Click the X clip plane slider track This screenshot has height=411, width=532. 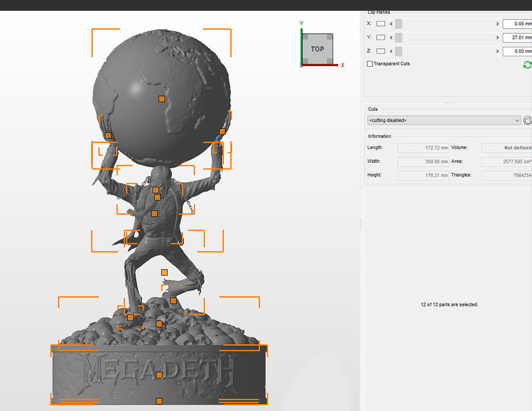(x=446, y=24)
